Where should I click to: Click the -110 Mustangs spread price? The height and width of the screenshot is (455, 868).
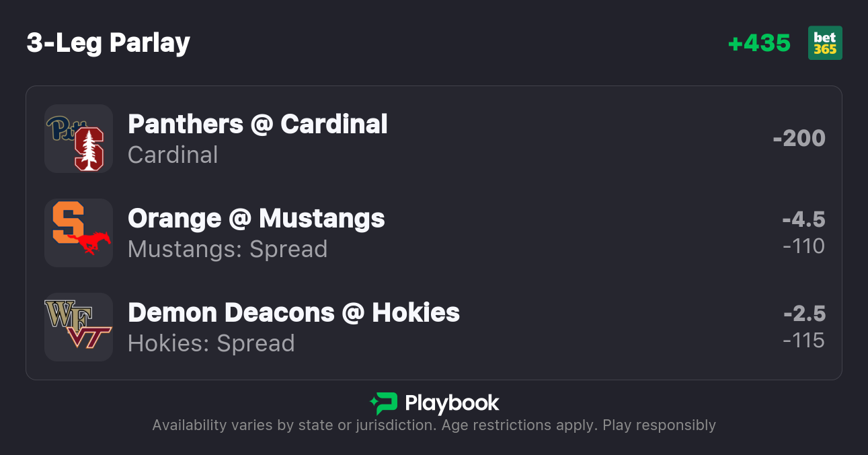(x=803, y=246)
